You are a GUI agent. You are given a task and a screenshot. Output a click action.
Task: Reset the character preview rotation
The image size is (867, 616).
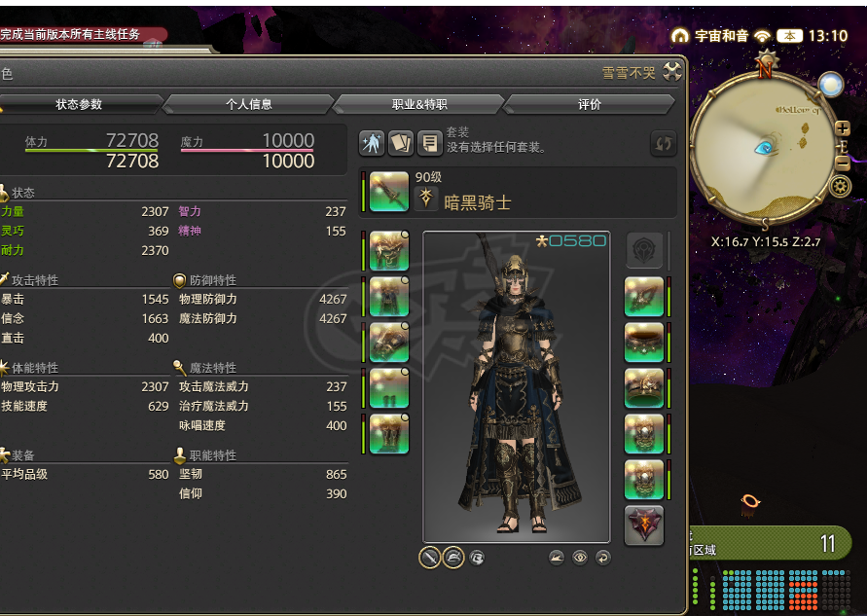[603, 558]
